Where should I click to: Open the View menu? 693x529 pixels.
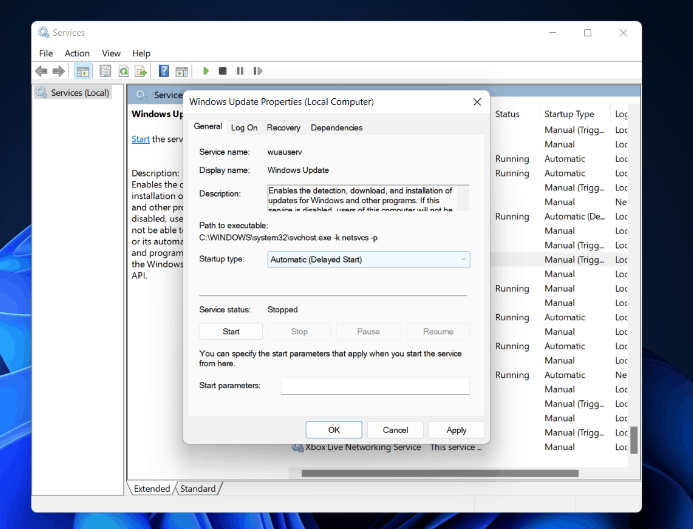(x=111, y=53)
